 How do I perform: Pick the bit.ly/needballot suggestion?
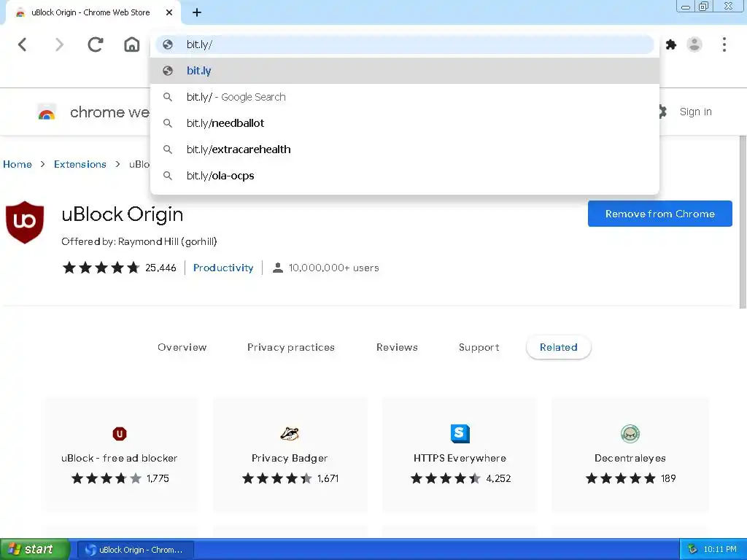[x=404, y=122]
